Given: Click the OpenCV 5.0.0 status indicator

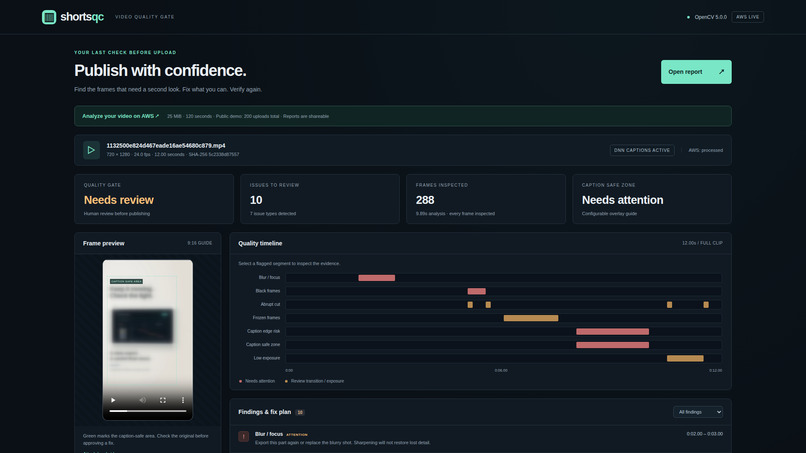Looking at the screenshot, I should [707, 17].
